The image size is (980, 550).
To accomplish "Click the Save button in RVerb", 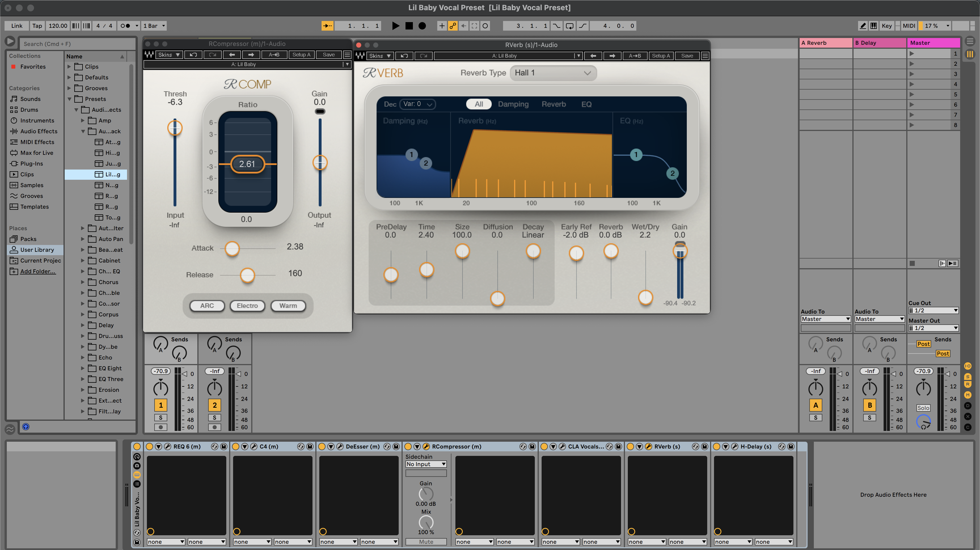I will coord(687,56).
